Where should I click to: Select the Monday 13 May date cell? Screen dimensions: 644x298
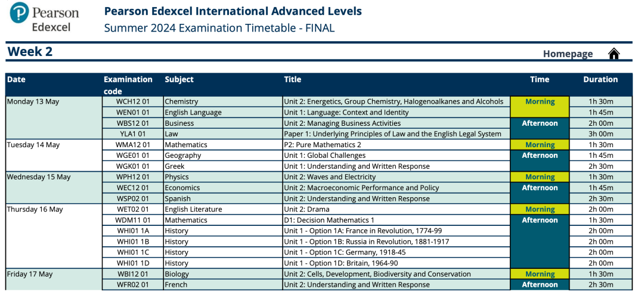click(x=54, y=118)
